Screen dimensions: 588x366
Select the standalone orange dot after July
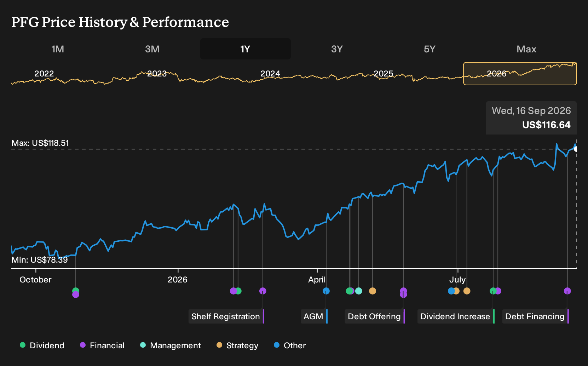(467, 291)
